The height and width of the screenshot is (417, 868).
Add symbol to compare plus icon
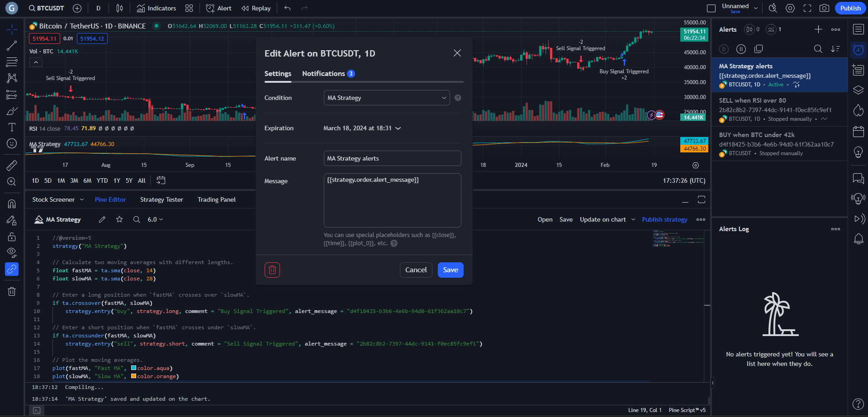(x=77, y=8)
